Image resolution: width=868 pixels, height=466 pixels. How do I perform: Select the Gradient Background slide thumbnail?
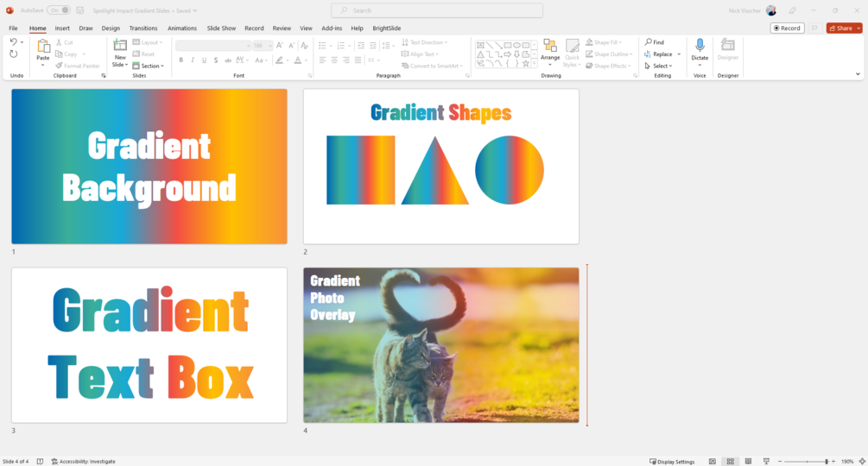point(149,167)
